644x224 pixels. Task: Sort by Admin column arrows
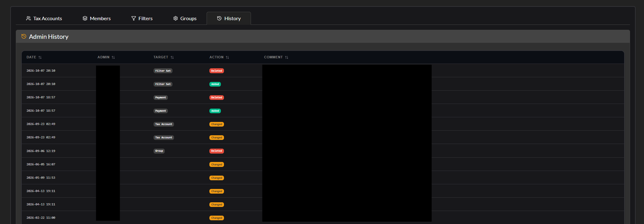(113, 57)
